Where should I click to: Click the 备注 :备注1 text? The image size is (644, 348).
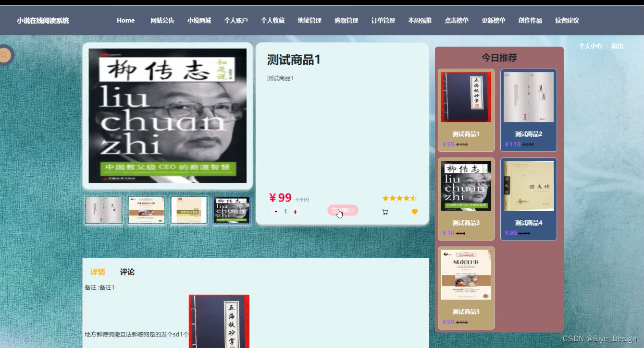(100, 288)
